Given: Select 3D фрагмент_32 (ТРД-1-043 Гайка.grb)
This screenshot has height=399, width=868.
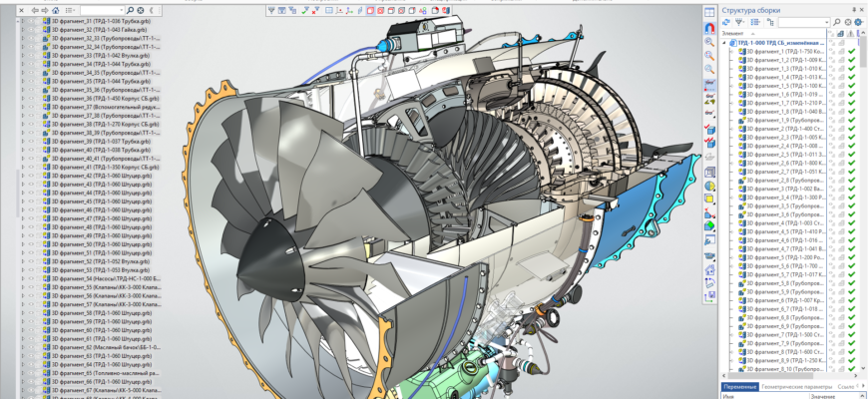Looking at the screenshot, I should (x=101, y=30).
